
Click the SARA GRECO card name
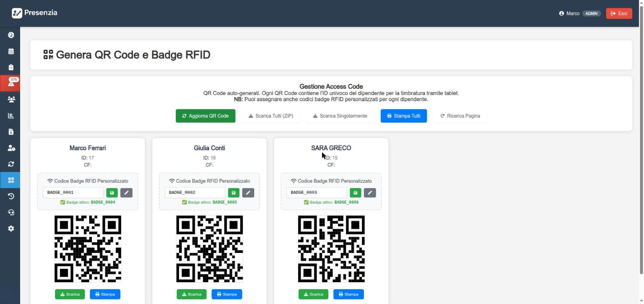[331, 148]
